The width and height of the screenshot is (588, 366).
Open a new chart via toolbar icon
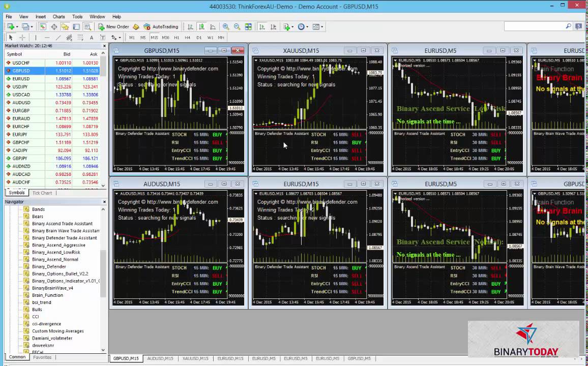click(x=11, y=26)
